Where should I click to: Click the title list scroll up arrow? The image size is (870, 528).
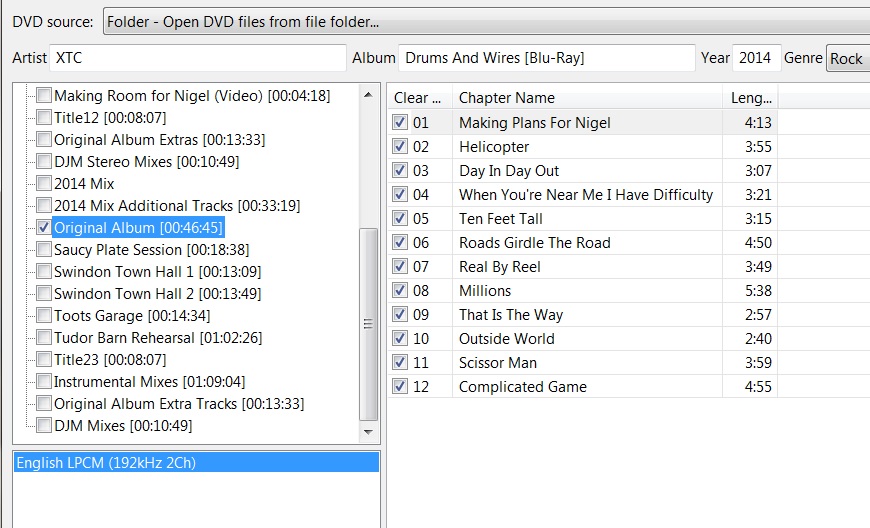(x=368, y=95)
